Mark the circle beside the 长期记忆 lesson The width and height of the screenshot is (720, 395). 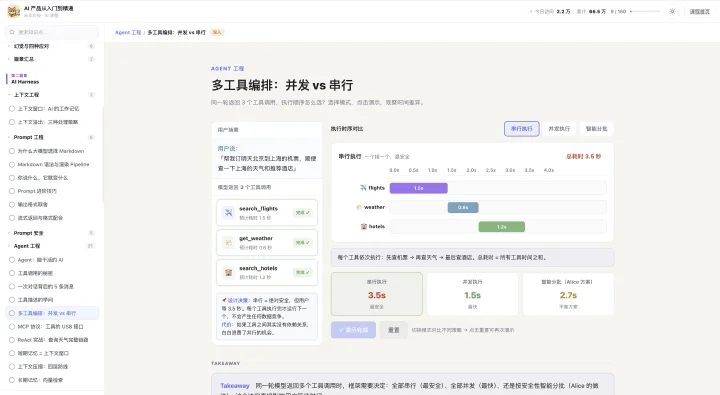[x=12, y=380]
